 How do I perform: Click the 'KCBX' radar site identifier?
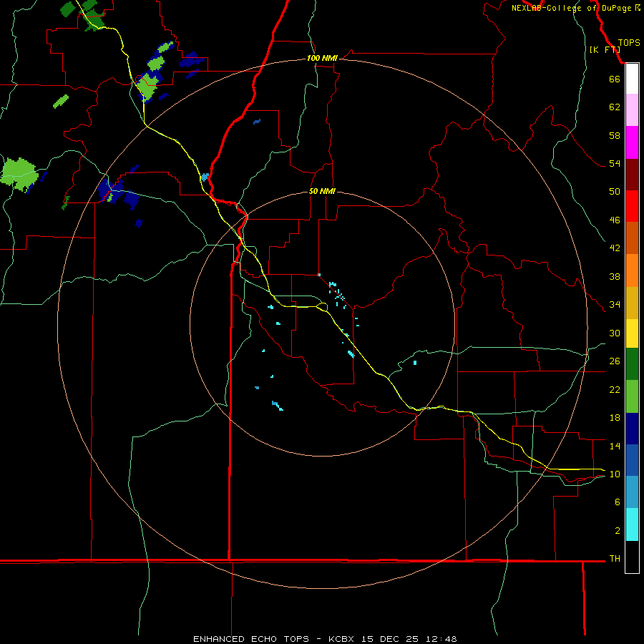343,639
